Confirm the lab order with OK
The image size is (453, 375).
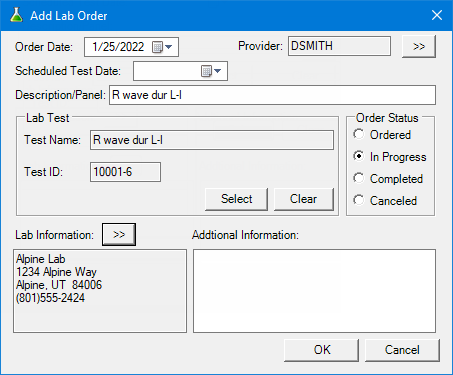click(322, 350)
